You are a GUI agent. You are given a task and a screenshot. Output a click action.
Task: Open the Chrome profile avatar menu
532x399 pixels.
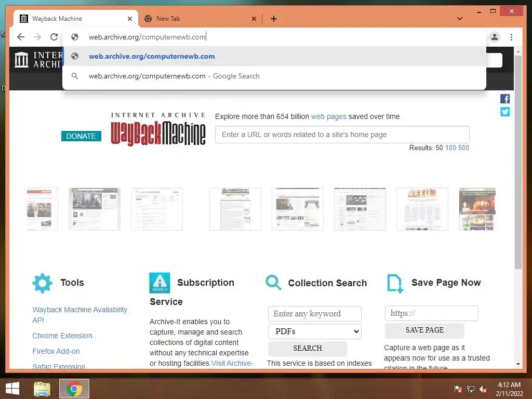click(495, 37)
